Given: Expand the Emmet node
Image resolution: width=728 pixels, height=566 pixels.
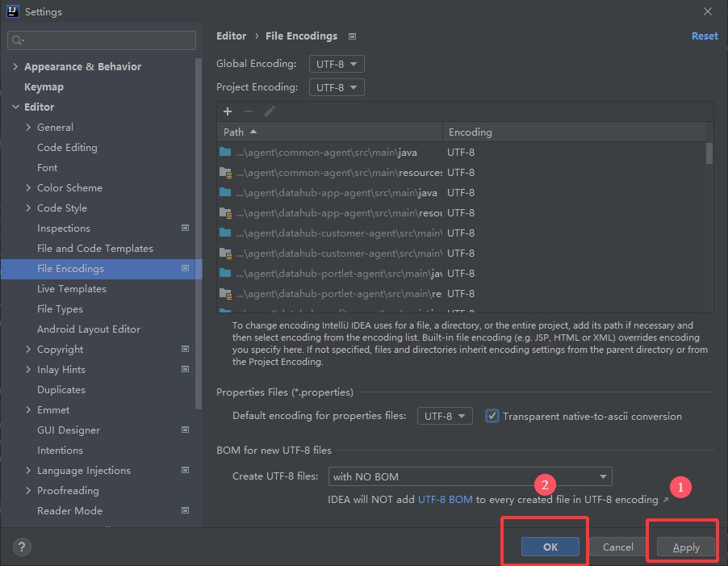Looking at the screenshot, I should [28, 409].
